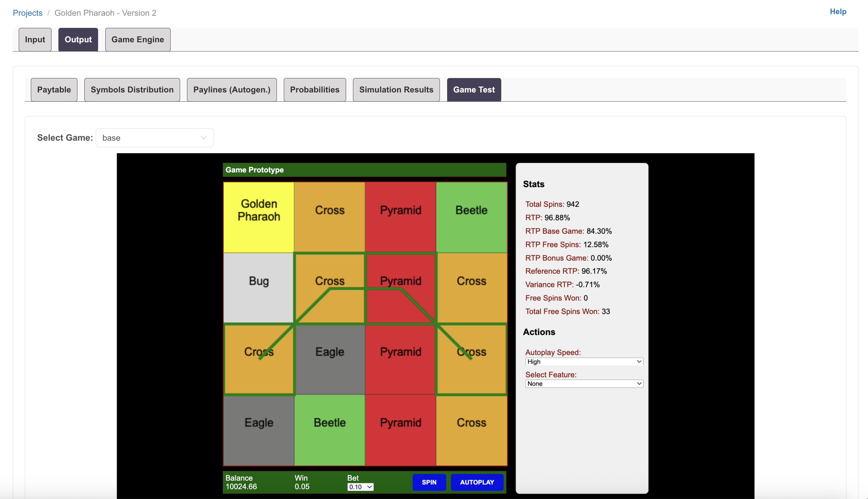Click the Projects breadcrumb link
Image resolution: width=868 pixels, height=499 pixels.
click(28, 13)
